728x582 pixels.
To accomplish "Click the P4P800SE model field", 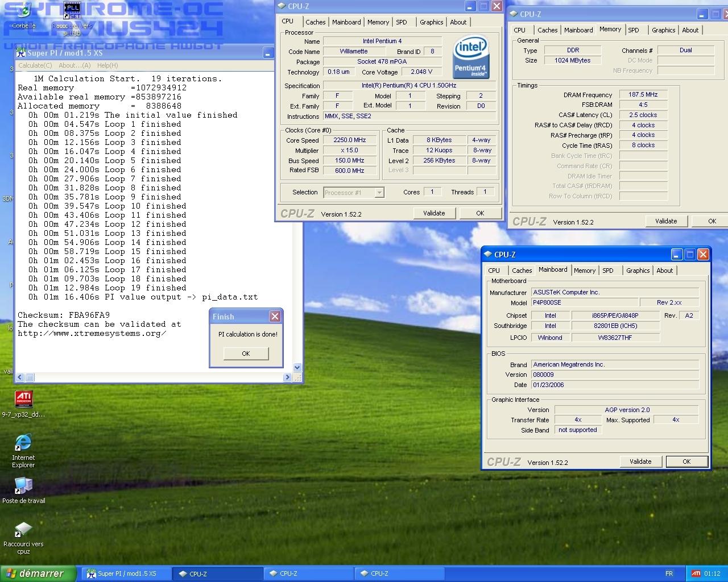I will pos(585,303).
